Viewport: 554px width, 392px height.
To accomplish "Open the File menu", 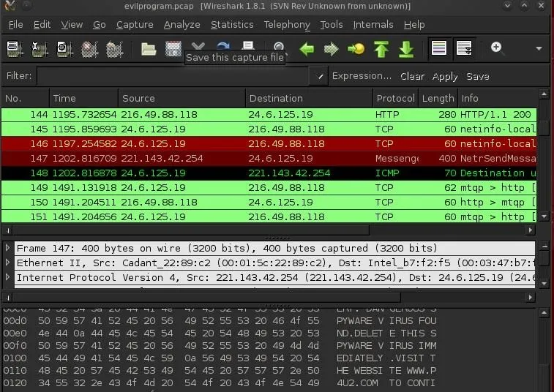I will click(x=15, y=24).
